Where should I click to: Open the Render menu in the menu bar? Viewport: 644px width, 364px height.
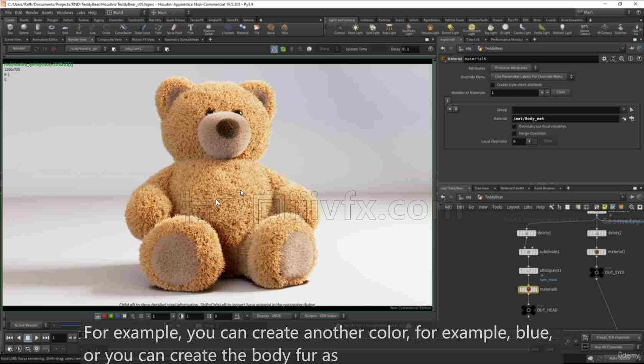[32, 13]
